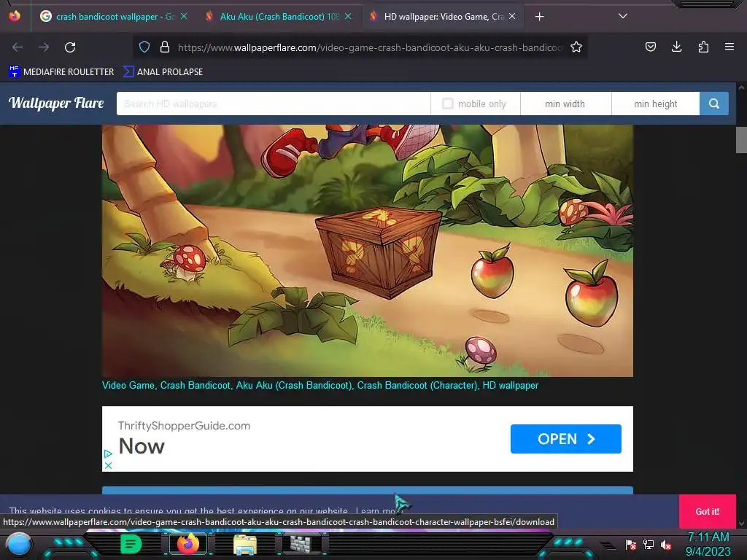Close the ad with the X icon

(x=108, y=465)
